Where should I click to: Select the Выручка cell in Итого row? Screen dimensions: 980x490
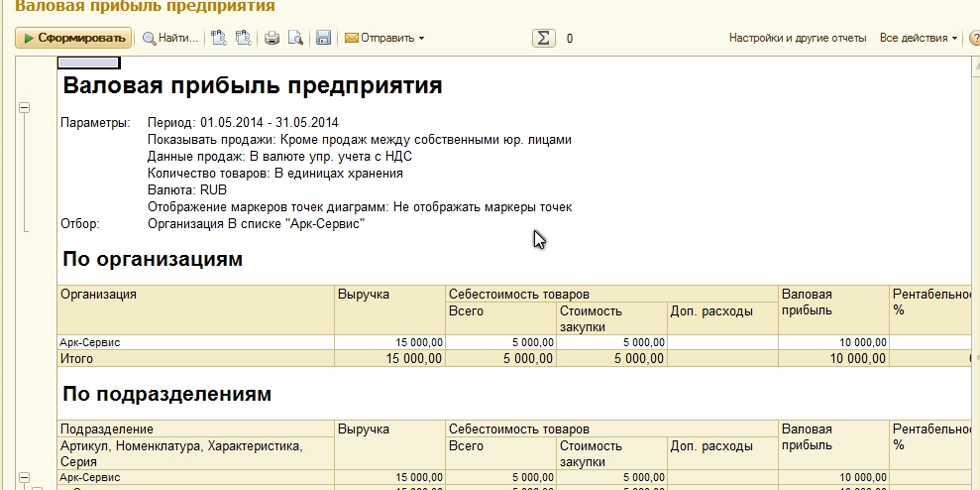point(389,358)
